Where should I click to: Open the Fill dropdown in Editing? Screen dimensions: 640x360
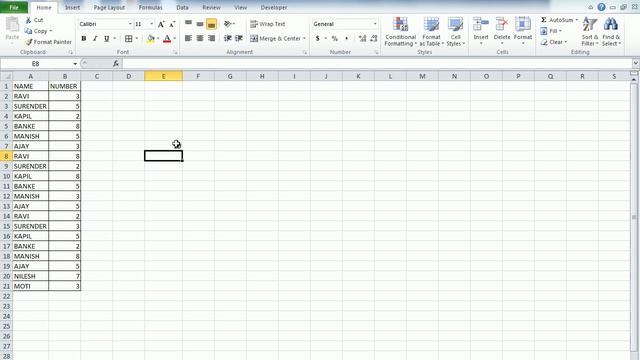tap(551, 31)
